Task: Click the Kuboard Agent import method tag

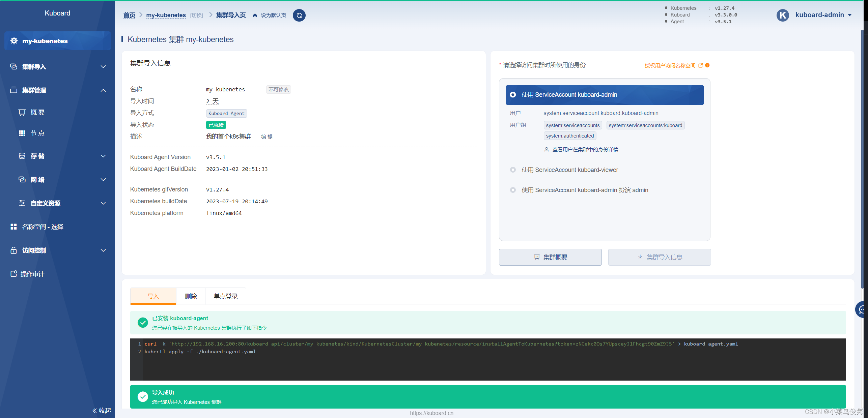Action: click(x=226, y=113)
